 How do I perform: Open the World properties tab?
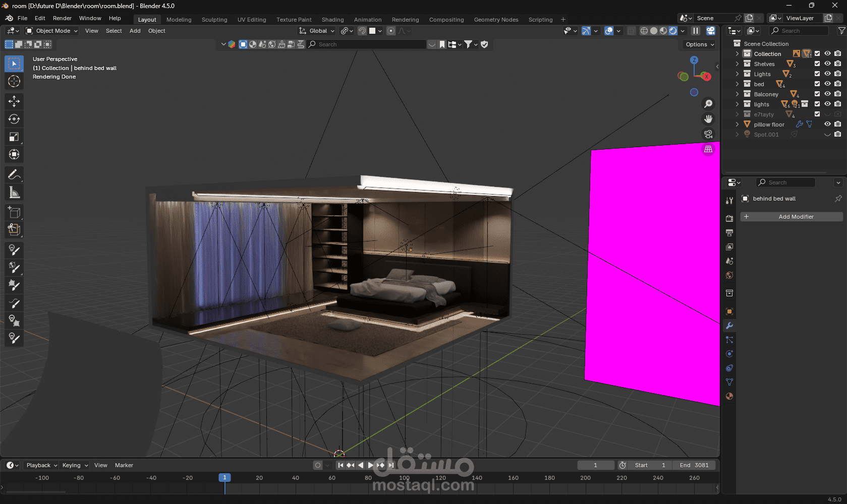(x=729, y=275)
